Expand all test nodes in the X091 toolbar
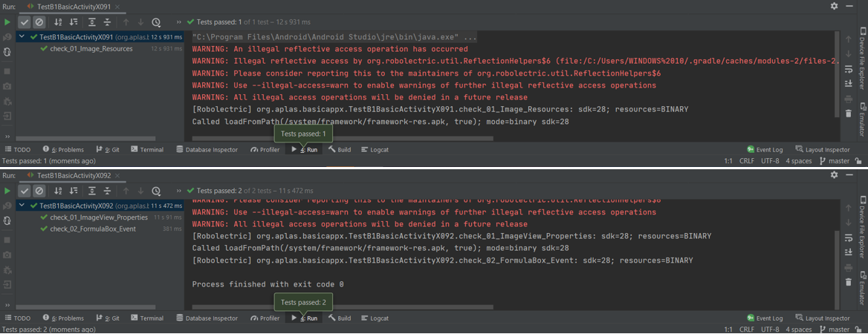This screenshot has height=334, width=868. click(92, 22)
